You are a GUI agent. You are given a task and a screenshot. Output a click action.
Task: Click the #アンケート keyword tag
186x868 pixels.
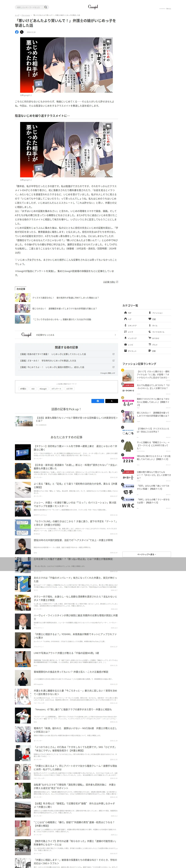[x=56, y=389]
